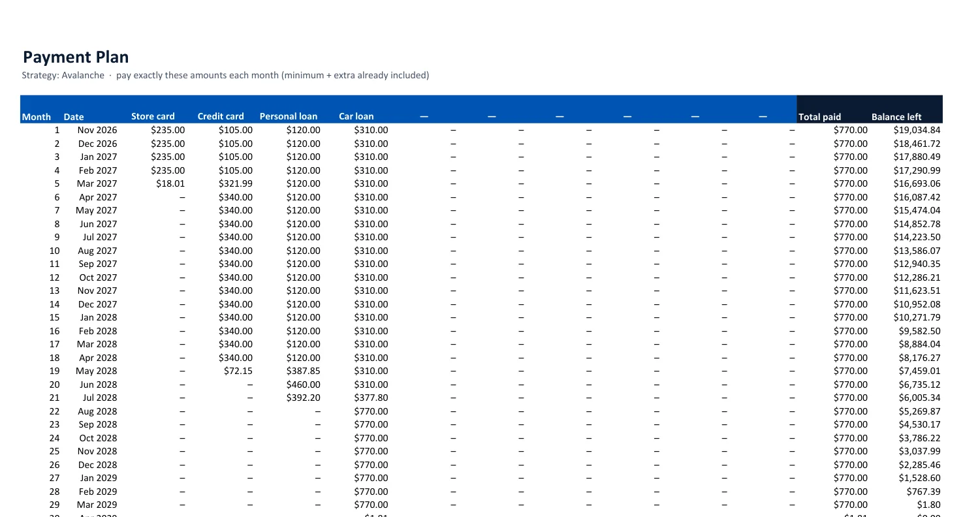Click the "Month" column header
Image resolution: width=980 pixels, height=517 pixels.
click(x=37, y=117)
